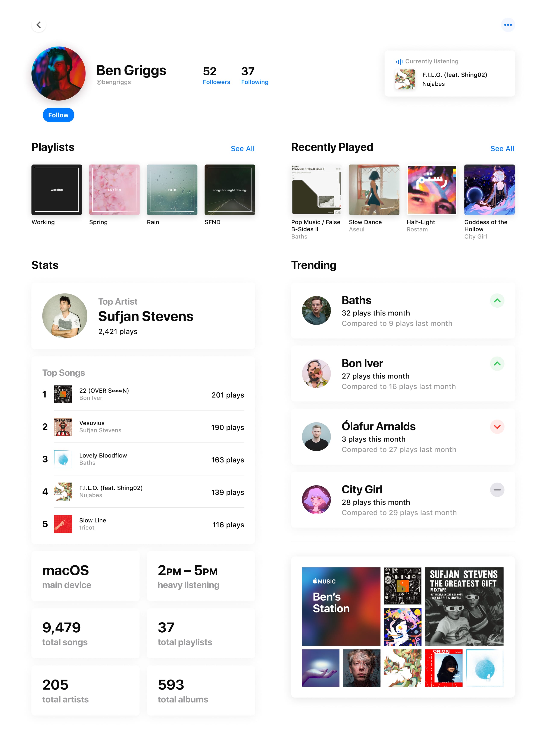Open the Half-Light album by Rostam
547x756 pixels.
432,190
